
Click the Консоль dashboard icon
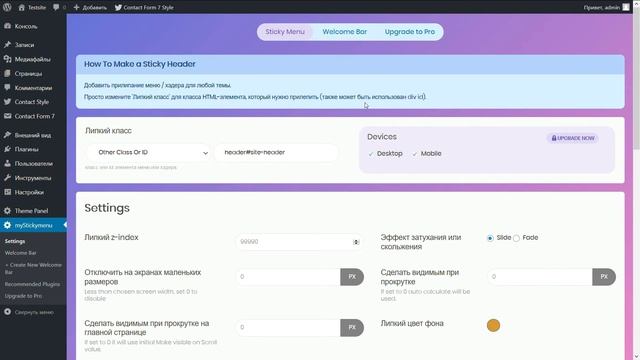[7, 26]
